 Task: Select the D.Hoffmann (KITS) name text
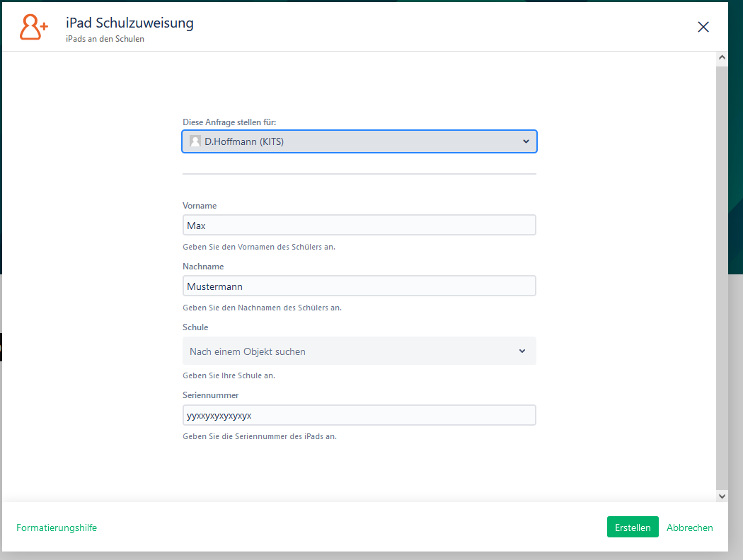click(244, 141)
